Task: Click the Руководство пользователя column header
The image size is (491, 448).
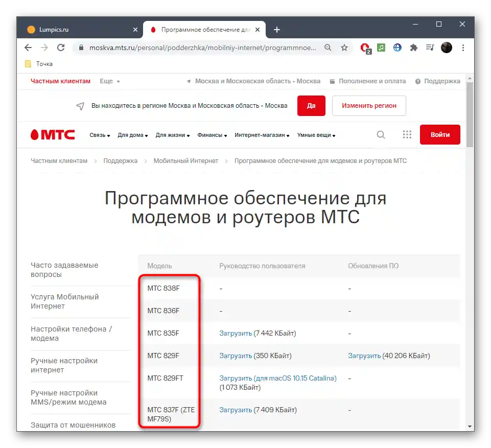Action: pyautogui.click(x=262, y=266)
